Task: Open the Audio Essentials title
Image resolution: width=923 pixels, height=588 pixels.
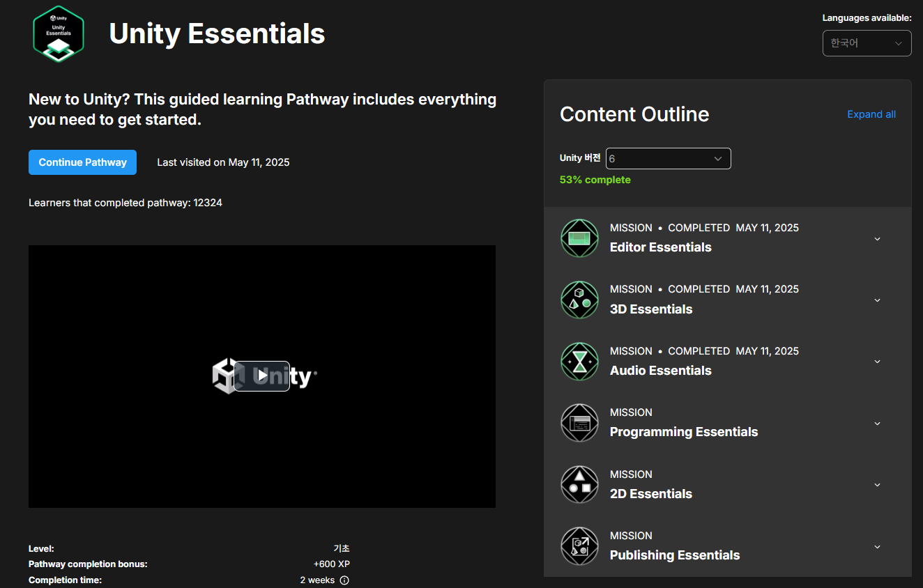Action: 660,371
